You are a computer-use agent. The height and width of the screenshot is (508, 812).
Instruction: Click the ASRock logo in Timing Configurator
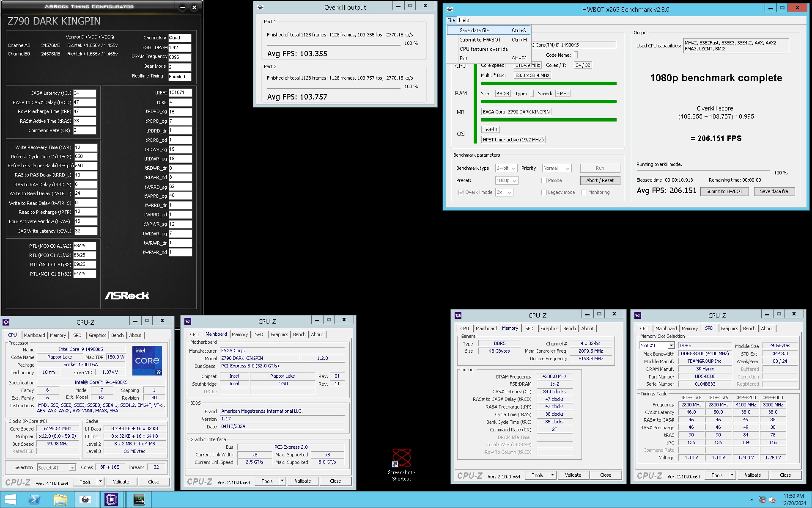click(127, 295)
